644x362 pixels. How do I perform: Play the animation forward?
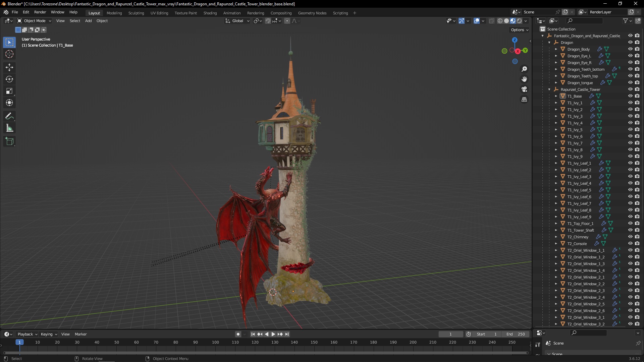273,334
